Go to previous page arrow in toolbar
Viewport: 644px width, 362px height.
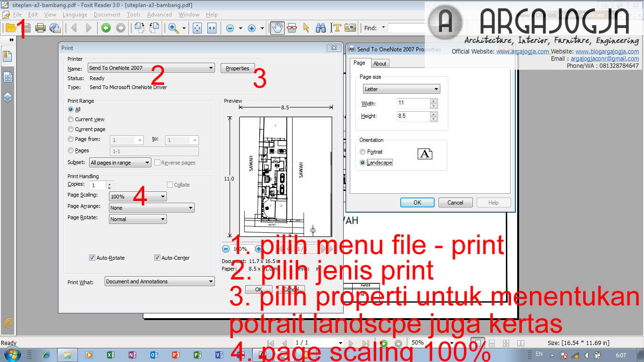pos(74,28)
